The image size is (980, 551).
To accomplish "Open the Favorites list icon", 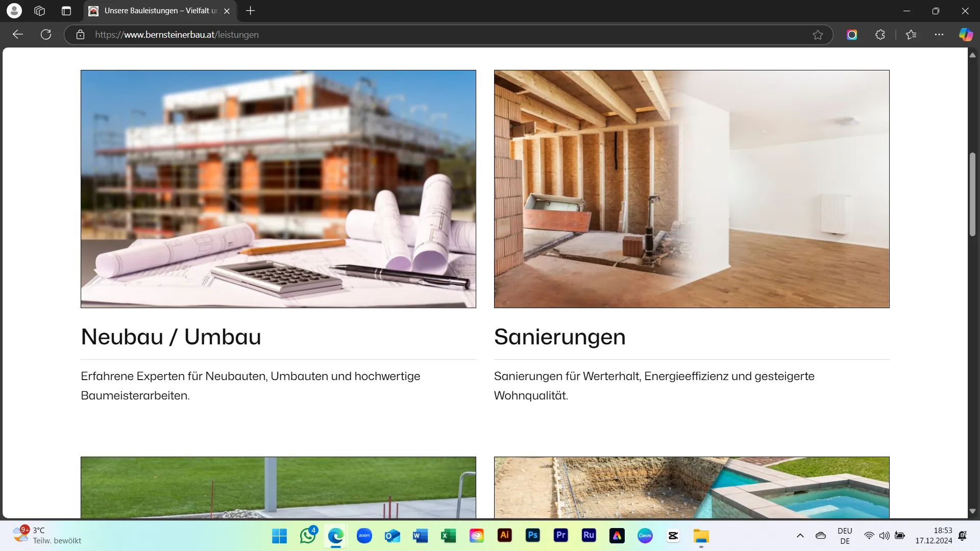I will point(911,35).
